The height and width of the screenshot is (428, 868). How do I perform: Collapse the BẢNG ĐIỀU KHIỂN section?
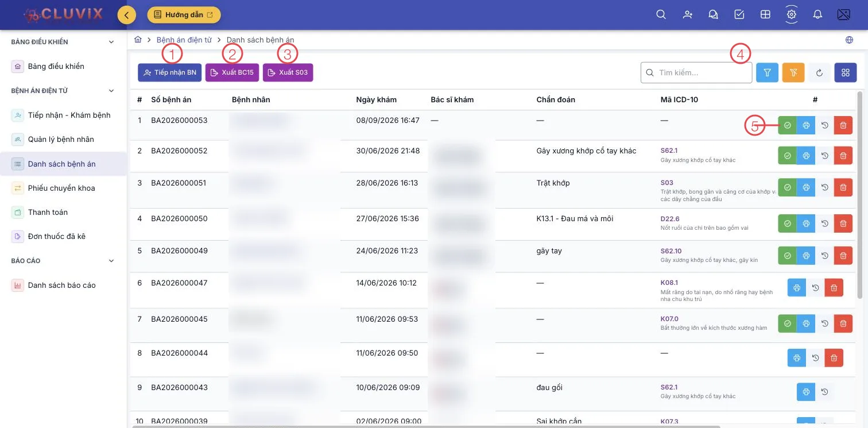111,42
